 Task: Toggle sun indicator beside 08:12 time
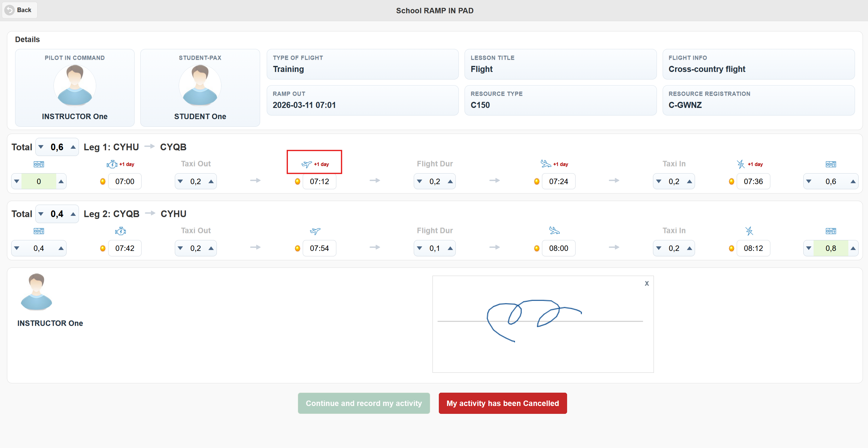732,248
